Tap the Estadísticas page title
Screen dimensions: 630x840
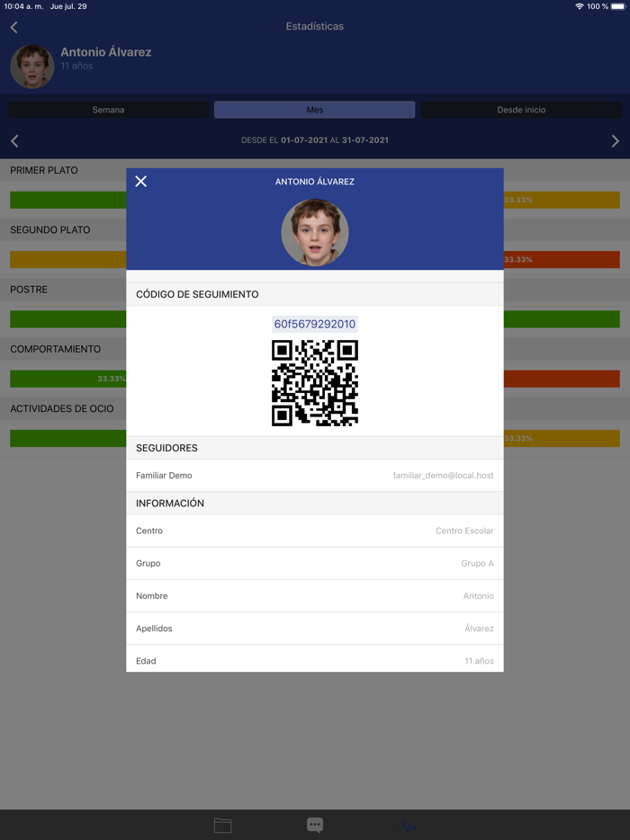point(315,26)
